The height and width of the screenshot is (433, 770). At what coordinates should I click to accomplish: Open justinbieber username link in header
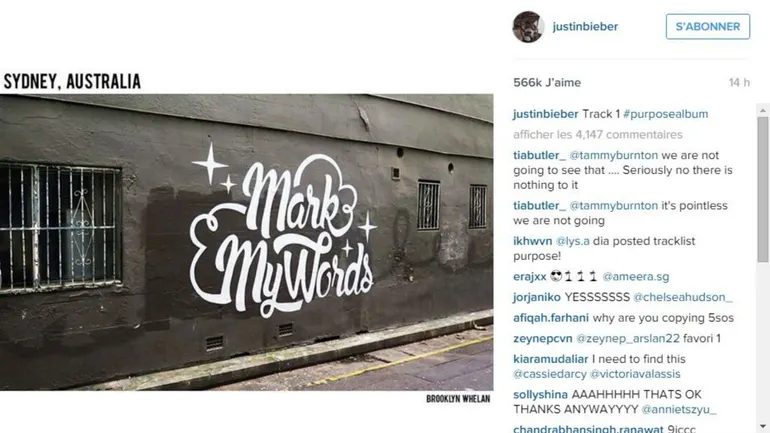(x=585, y=27)
